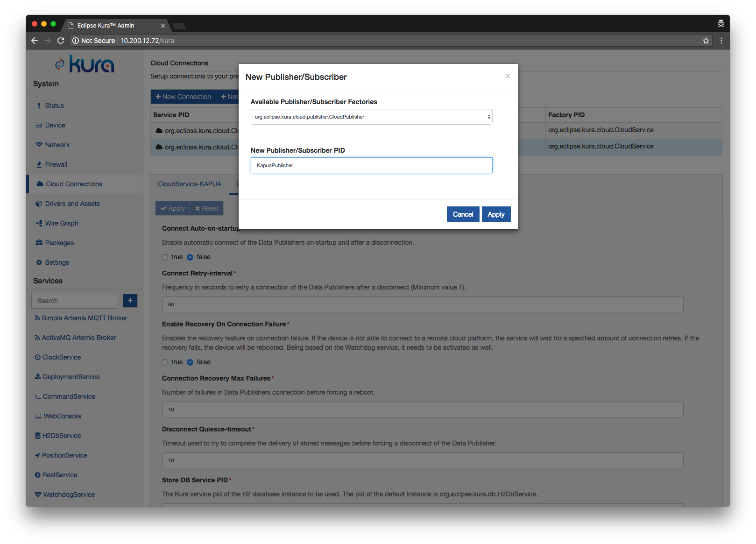Open the Chrome three-dot menu

click(x=721, y=41)
